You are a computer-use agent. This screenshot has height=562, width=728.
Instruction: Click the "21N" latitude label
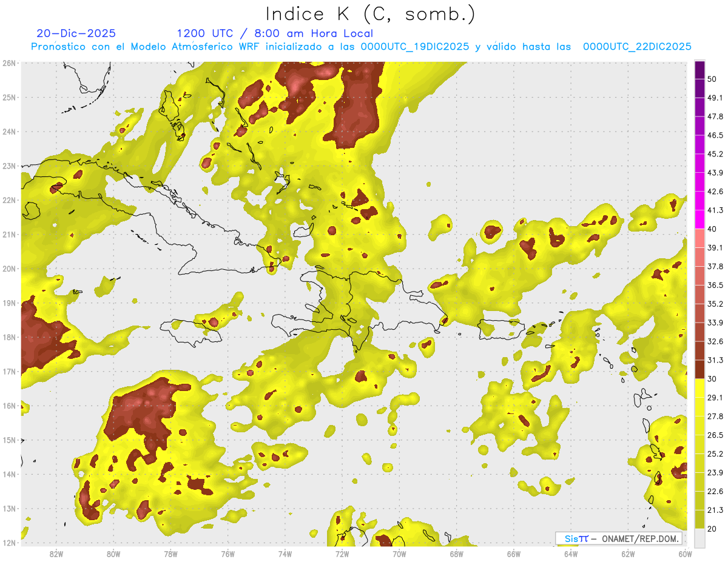coord(9,234)
